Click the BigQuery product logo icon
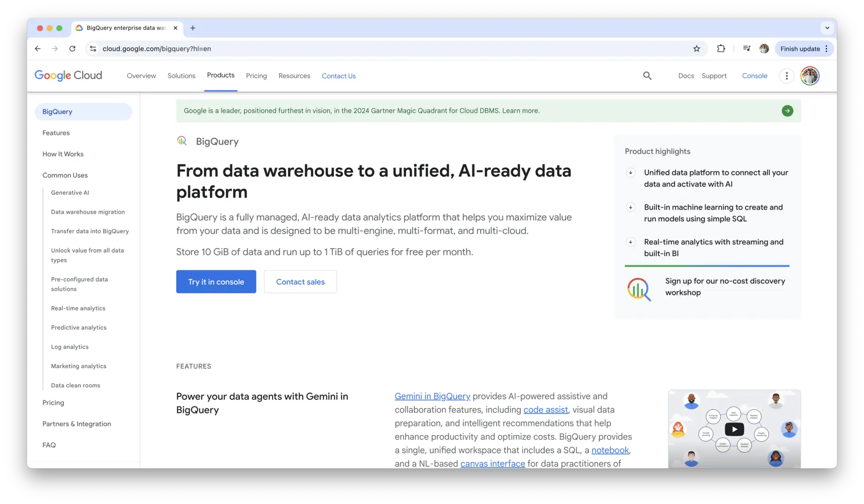Image resolution: width=864 pixels, height=504 pixels. (182, 141)
